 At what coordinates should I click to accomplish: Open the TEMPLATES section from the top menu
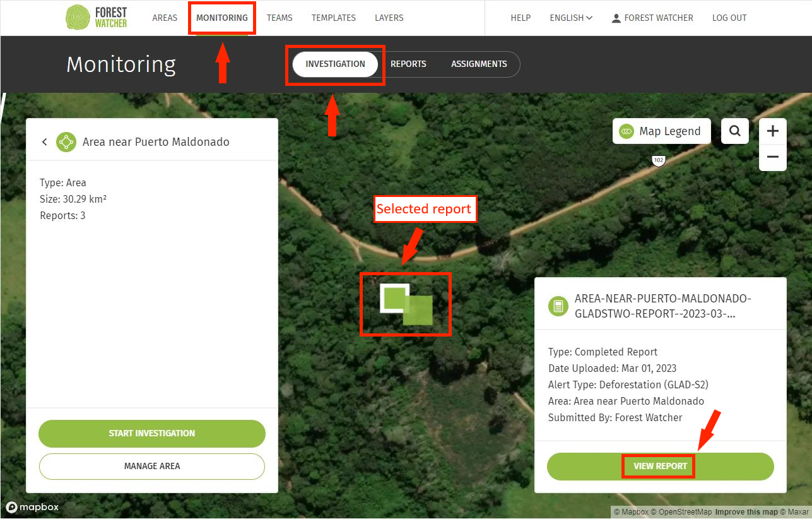(334, 18)
